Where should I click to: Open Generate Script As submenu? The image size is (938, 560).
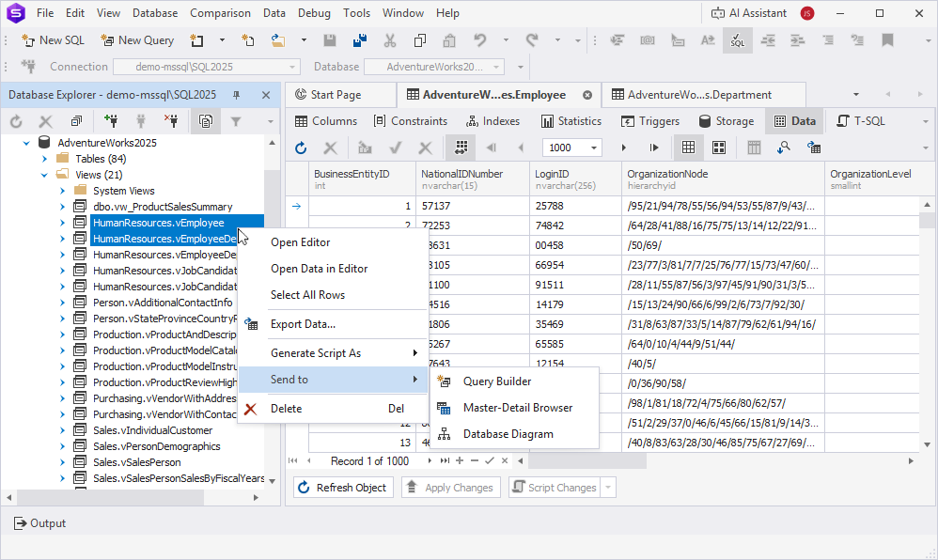coord(333,353)
